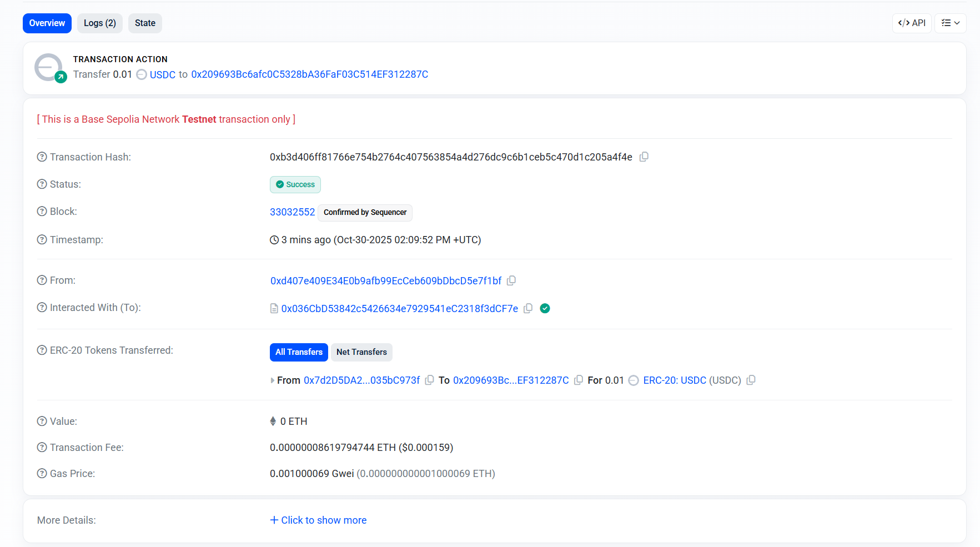980x547 pixels.
Task: Open the ERC-20: USDC token link
Action: [674, 380]
